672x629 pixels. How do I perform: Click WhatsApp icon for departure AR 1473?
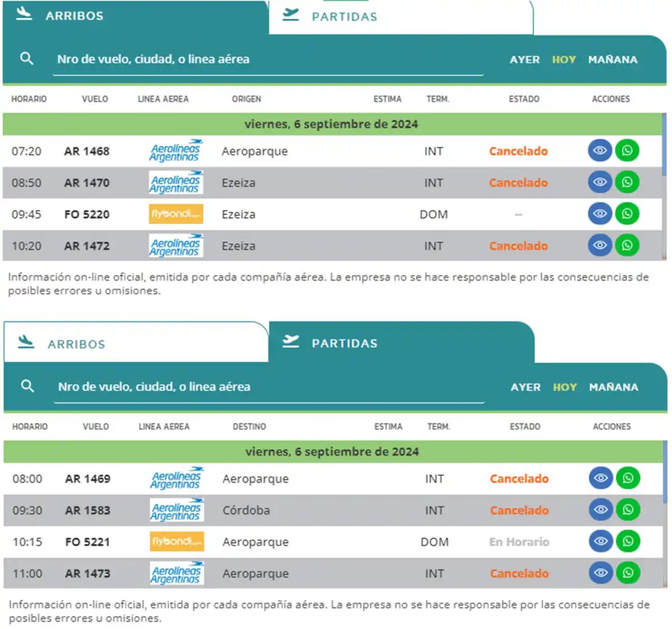click(628, 573)
